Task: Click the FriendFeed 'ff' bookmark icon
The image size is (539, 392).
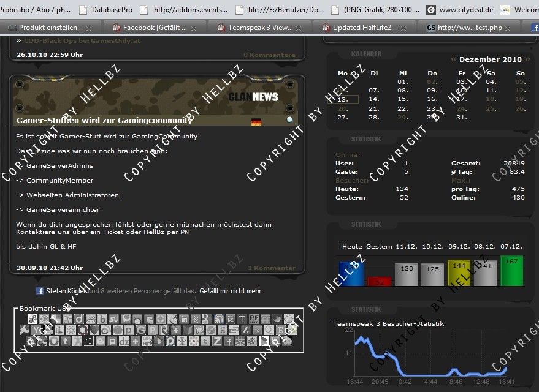Action: click(x=266, y=319)
